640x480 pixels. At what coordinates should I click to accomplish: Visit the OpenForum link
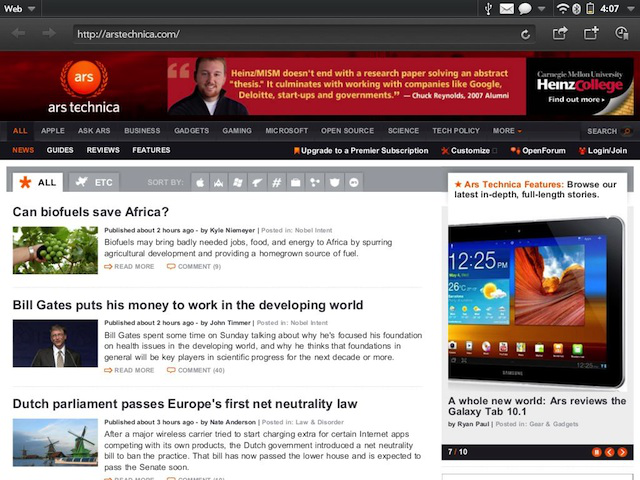point(538,151)
